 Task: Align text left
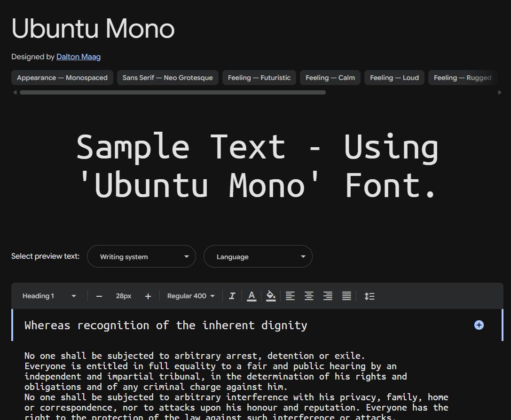(290, 296)
